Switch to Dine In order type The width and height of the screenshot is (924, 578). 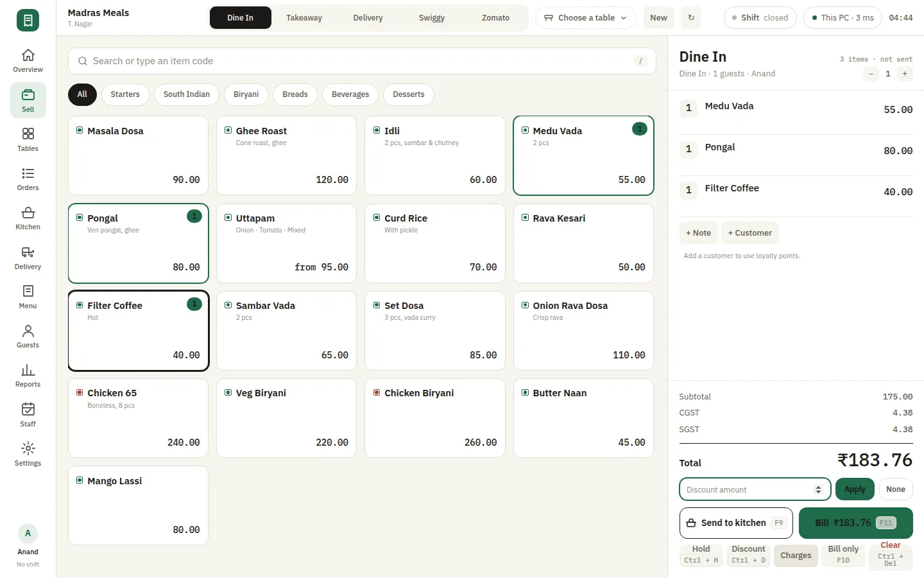pos(240,18)
